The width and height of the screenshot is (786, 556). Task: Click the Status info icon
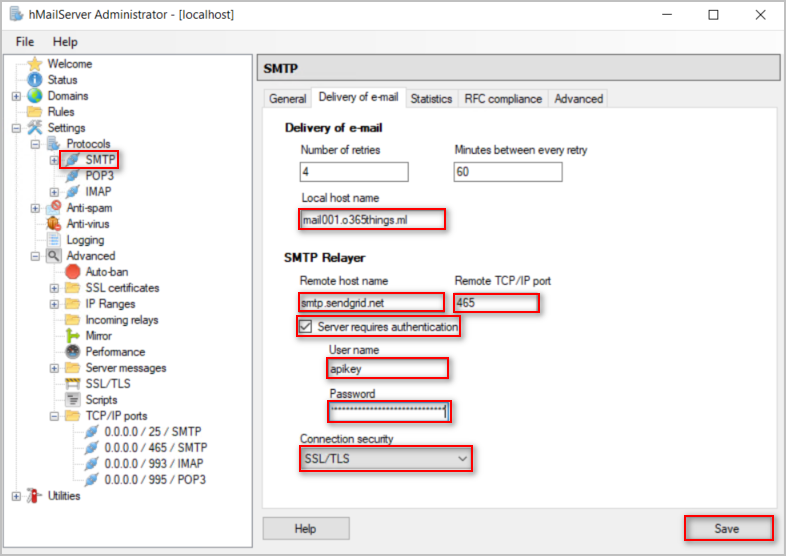tap(35, 80)
